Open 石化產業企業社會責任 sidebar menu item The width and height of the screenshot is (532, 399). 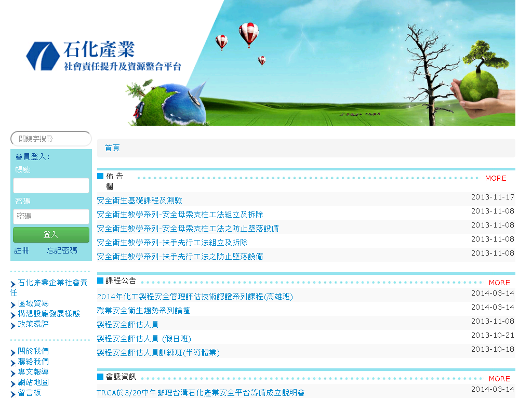49,287
